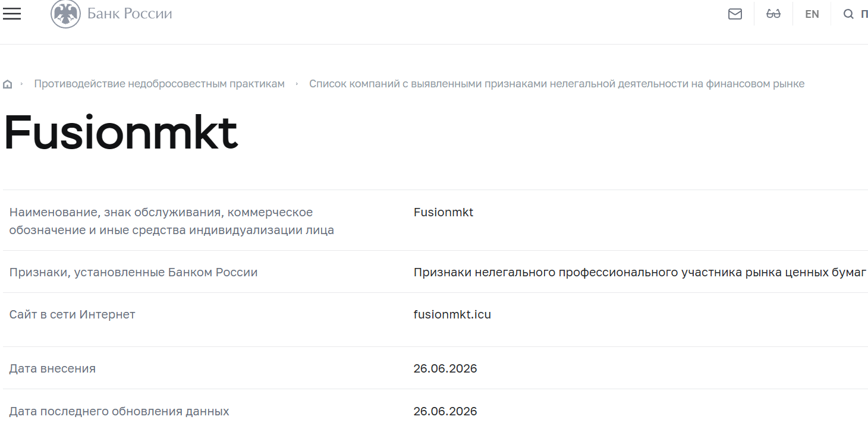868x429 pixels.
Task: Click the Bank of Russia eagle logo
Action: click(x=65, y=14)
